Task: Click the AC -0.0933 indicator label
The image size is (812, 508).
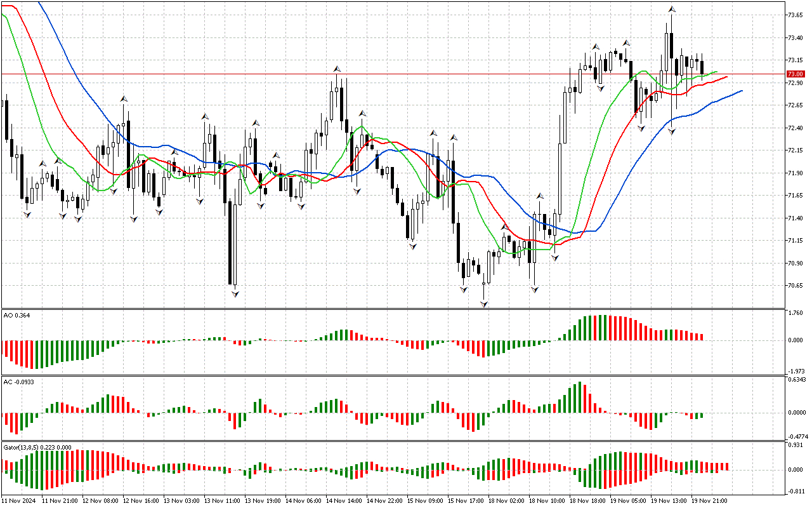Action: [x=20, y=382]
